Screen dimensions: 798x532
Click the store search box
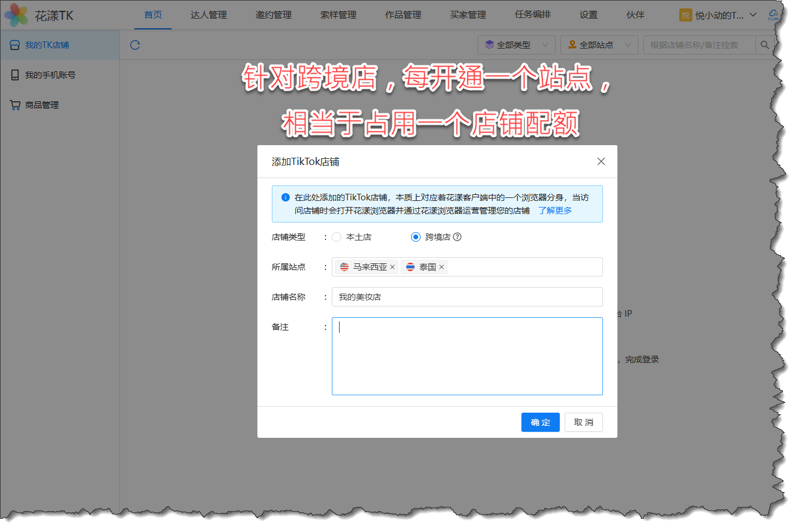[700, 45]
